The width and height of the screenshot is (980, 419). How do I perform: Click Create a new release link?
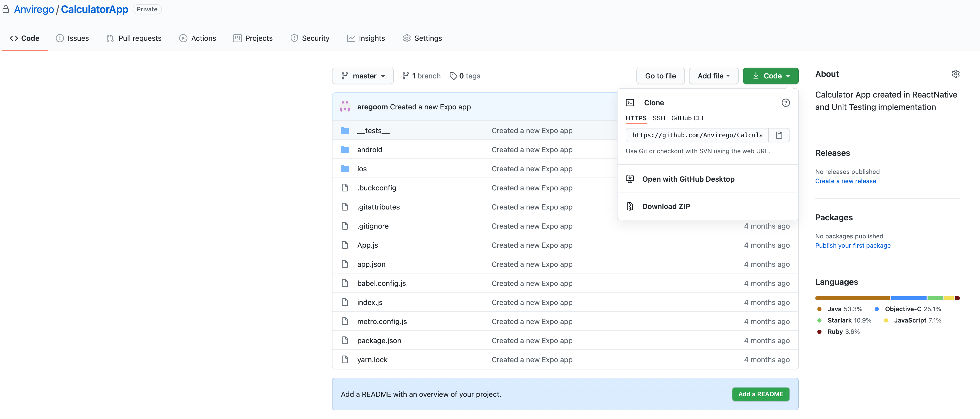(845, 181)
